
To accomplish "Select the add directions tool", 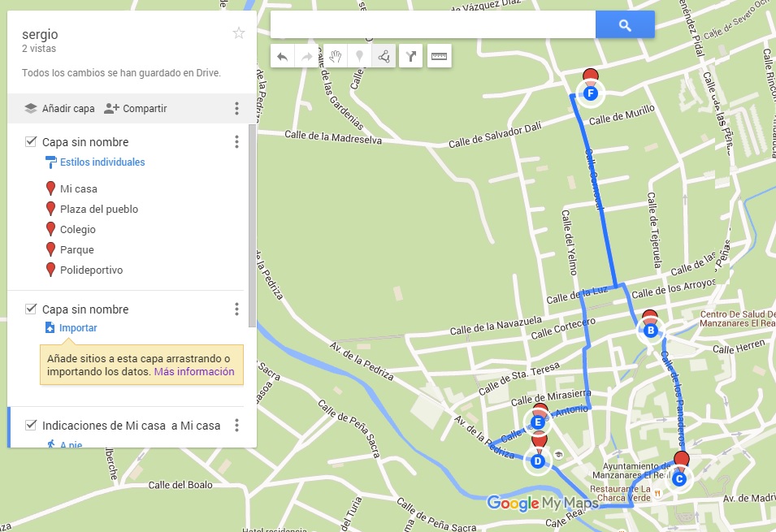I will [x=411, y=55].
